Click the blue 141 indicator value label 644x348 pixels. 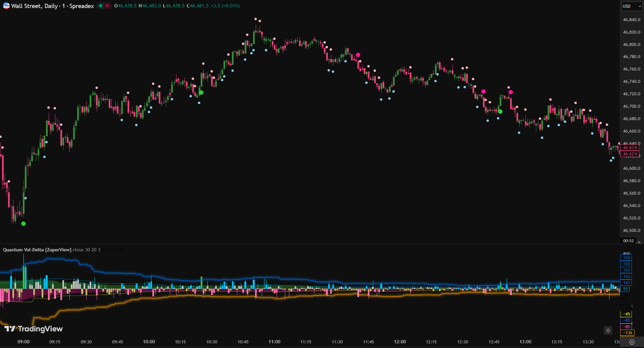pyautogui.click(x=626, y=283)
